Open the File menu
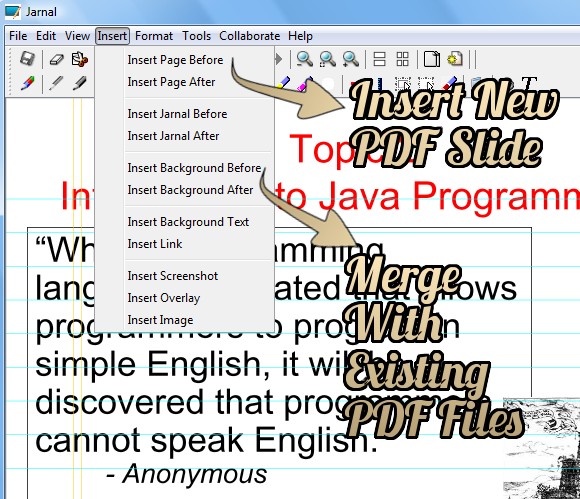580x499 pixels. [18, 36]
